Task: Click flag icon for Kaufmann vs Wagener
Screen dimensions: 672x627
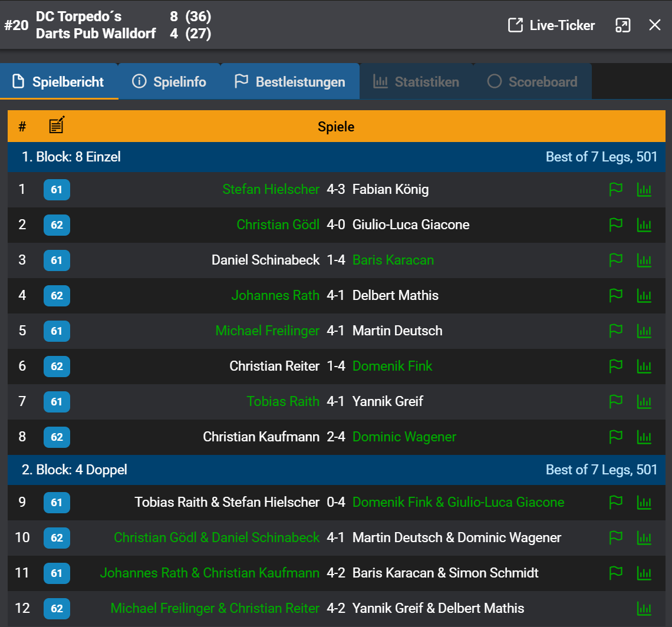Action: tap(615, 437)
